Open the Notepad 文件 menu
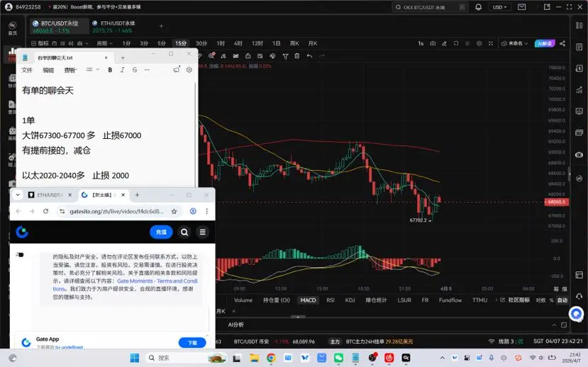 [27, 70]
